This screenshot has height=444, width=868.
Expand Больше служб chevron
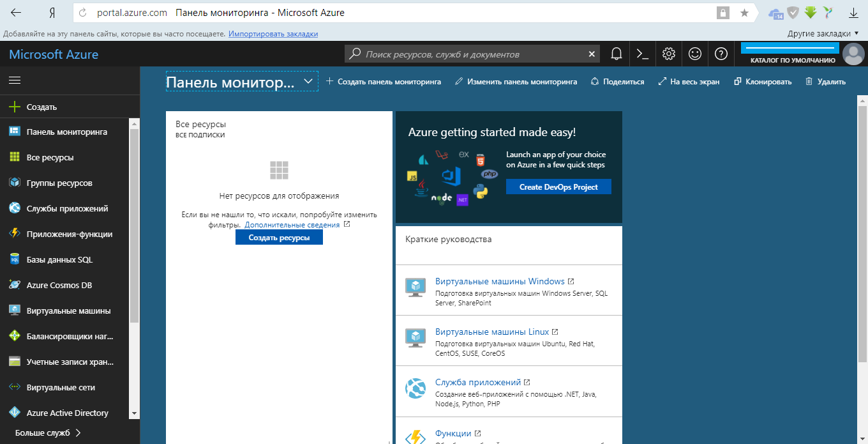point(79,433)
